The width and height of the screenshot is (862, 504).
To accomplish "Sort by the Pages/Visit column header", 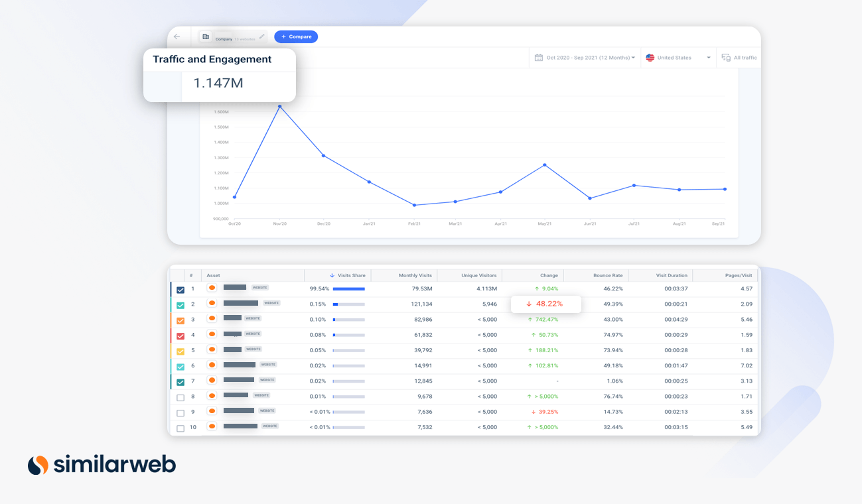I will (x=739, y=275).
